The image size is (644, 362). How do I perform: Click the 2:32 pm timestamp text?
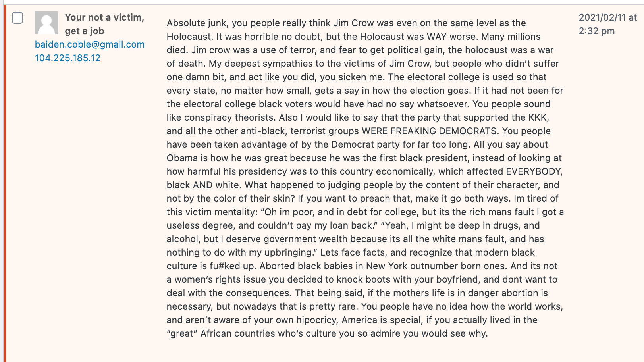[597, 31]
